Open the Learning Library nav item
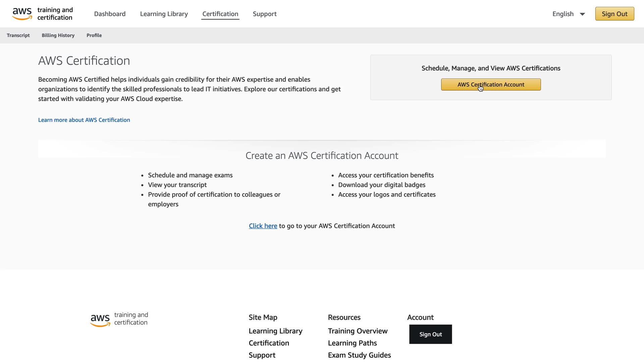This screenshot has height=362, width=644. (x=164, y=14)
